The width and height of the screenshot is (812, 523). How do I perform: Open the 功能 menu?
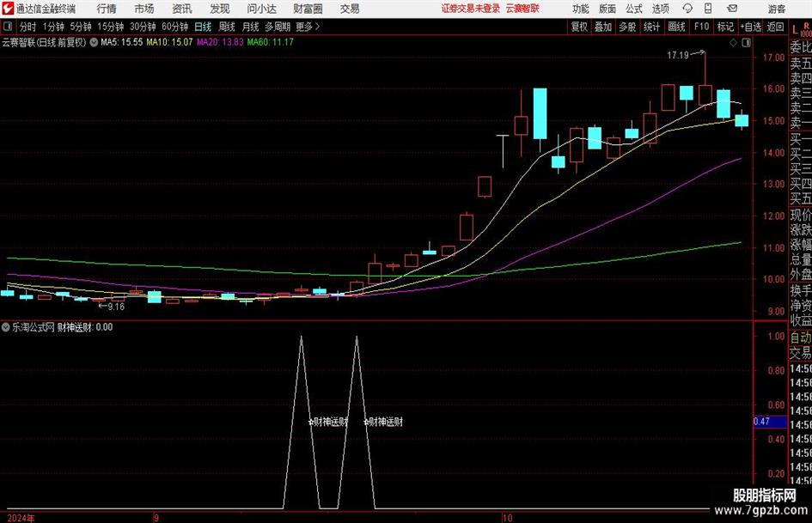[x=581, y=9]
